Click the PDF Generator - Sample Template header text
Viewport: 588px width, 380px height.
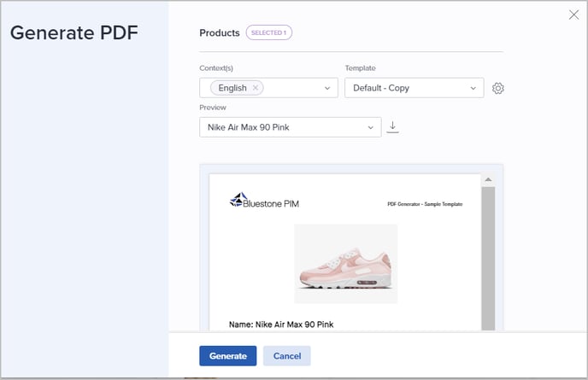[x=424, y=204]
